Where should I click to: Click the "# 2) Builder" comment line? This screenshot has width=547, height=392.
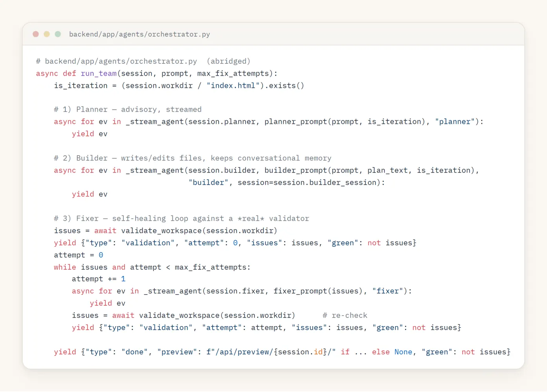(x=192, y=158)
